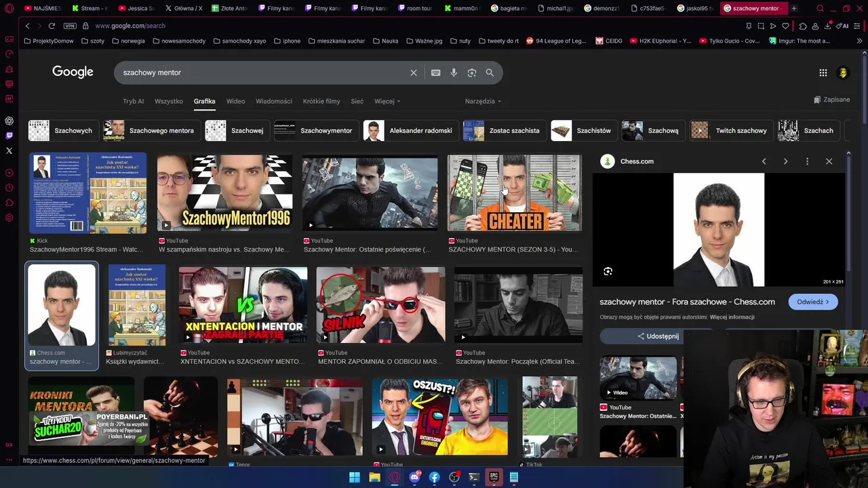Open sidebar extensions cube icon
The image size is (868, 488).
pos(9,203)
